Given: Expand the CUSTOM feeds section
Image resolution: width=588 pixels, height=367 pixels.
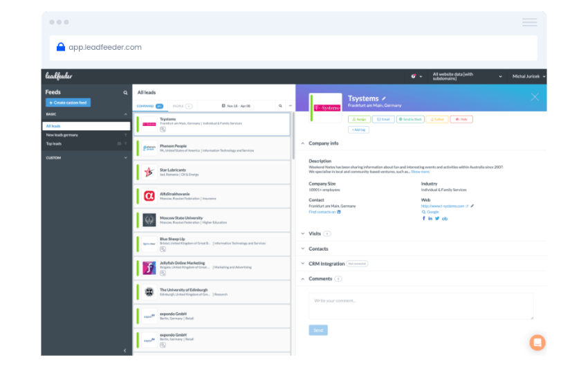Looking at the screenshot, I should 125,158.
